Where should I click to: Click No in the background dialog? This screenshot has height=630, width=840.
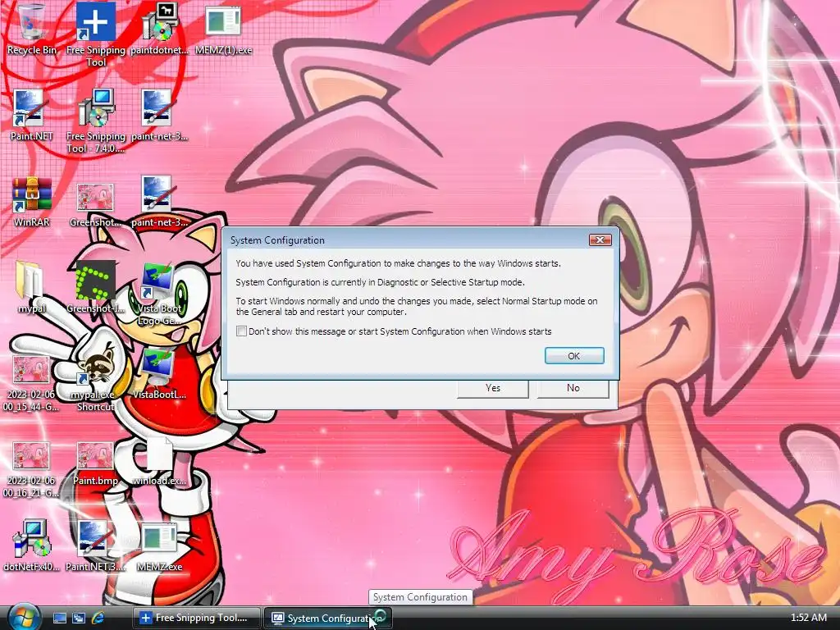(x=573, y=388)
